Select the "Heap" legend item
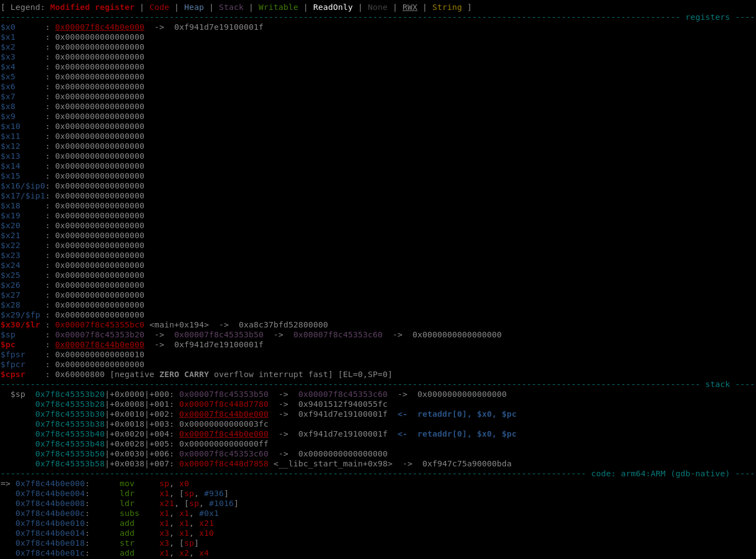 (194, 7)
